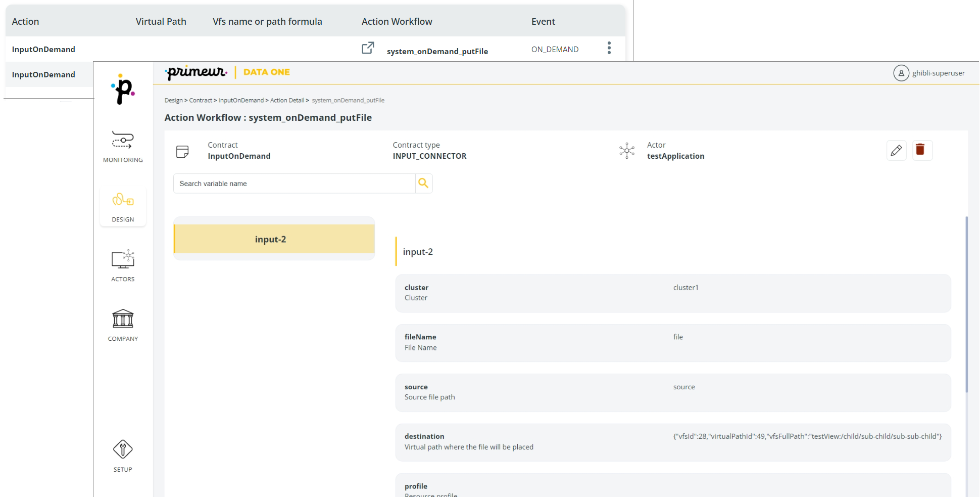Click the file value of fileName

[678, 337]
